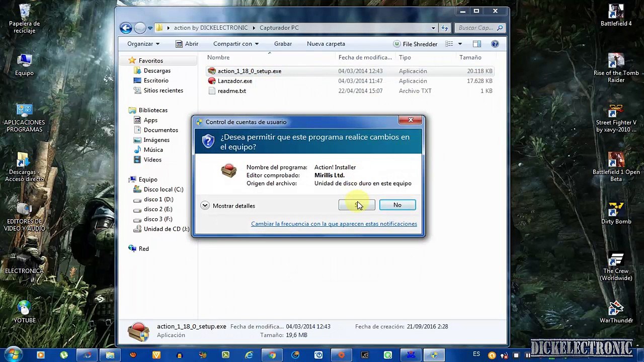Click No in the User Account Control dialog
The height and width of the screenshot is (362, 644).
(x=397, y=205)
